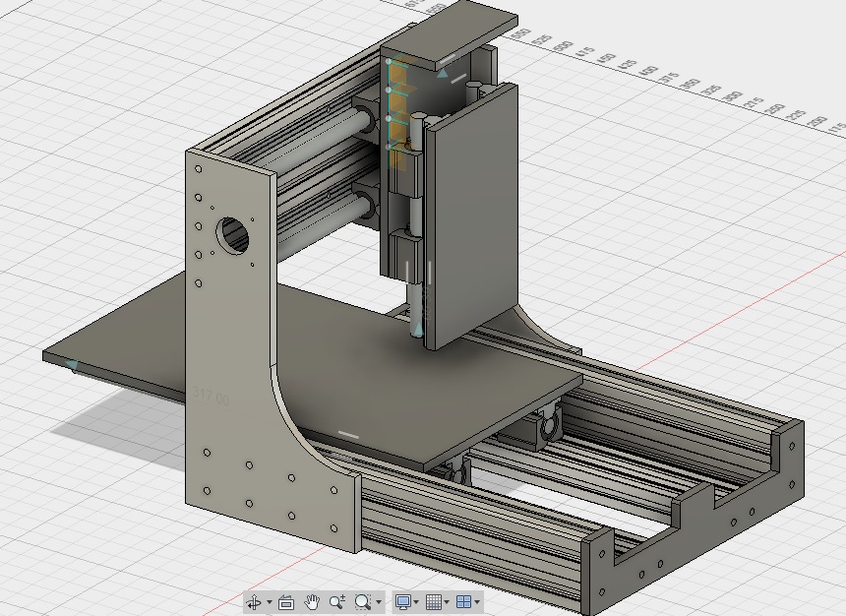This screenshot has height=616, width=846.
Task: Expand the Zoom Window dropdown arrow
Action: click(379, 602)
